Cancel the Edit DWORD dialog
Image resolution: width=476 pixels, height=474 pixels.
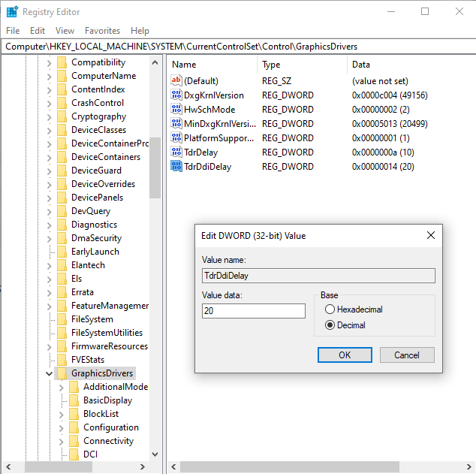pyautogui.click(x=407, y=355)
